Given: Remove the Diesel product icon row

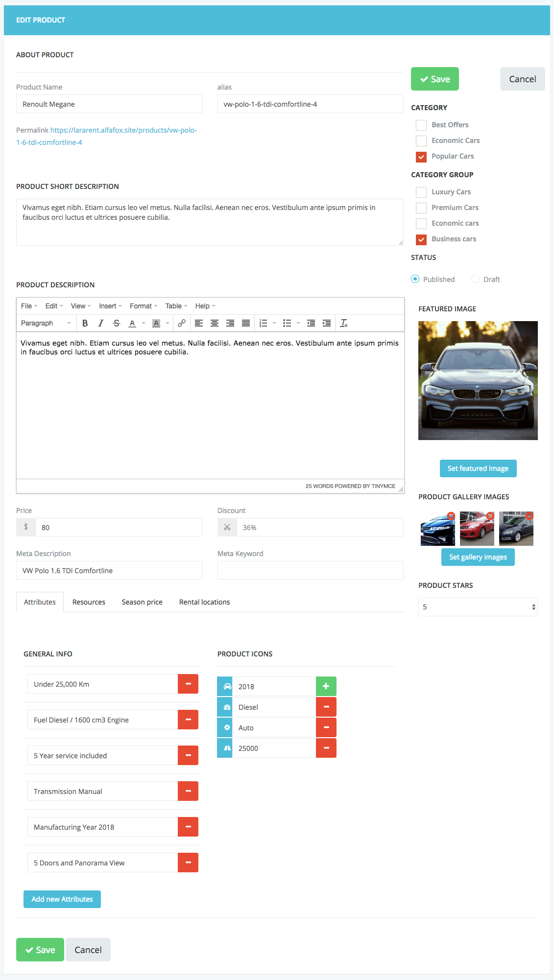Looking at the screenshot, I should (x=326, y=707).
